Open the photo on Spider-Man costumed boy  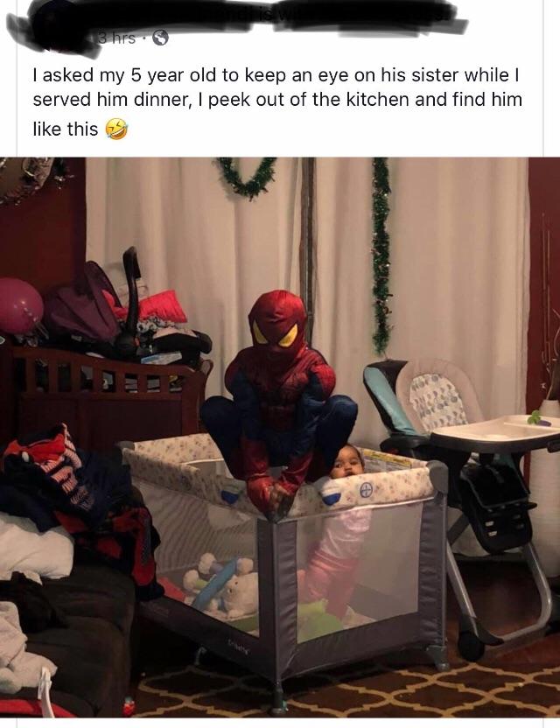click(x=278, y=401)
